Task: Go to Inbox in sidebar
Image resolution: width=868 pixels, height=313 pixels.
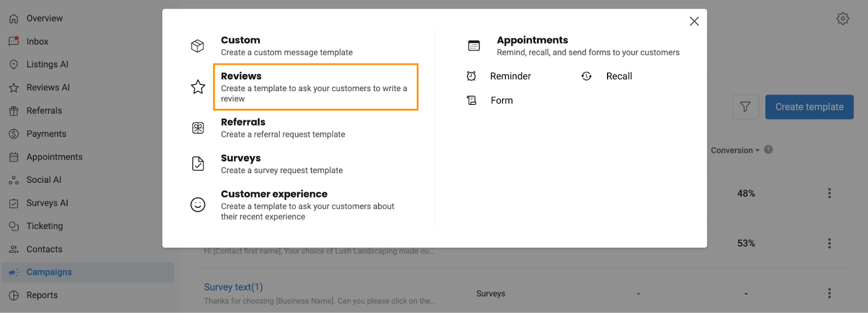Action: [37, 41]
